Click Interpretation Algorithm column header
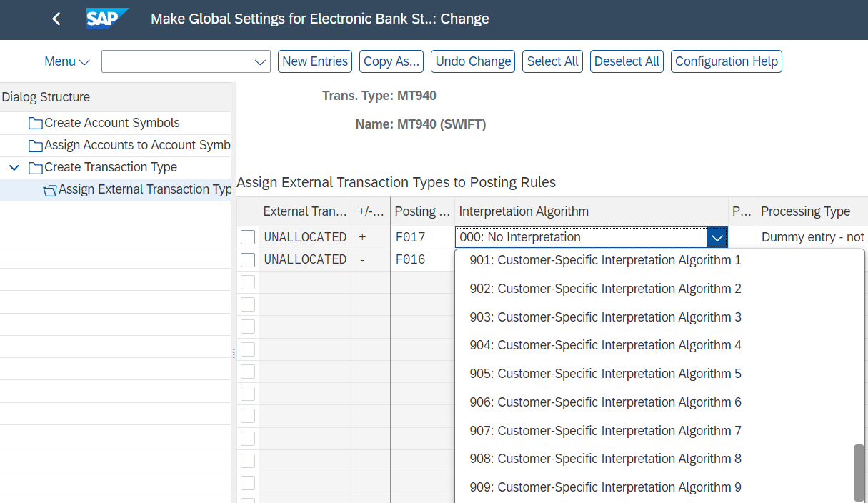 [x=592, y=211]
